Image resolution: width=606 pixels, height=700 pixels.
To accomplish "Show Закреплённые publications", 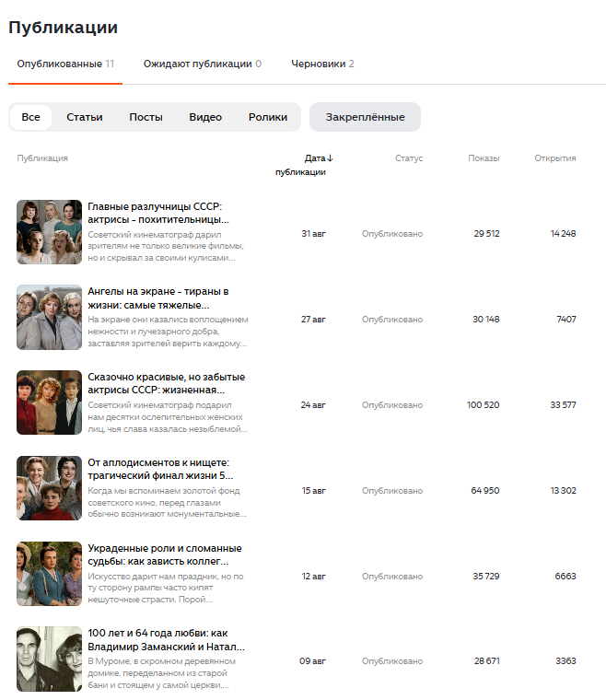I will coord(365,117).
